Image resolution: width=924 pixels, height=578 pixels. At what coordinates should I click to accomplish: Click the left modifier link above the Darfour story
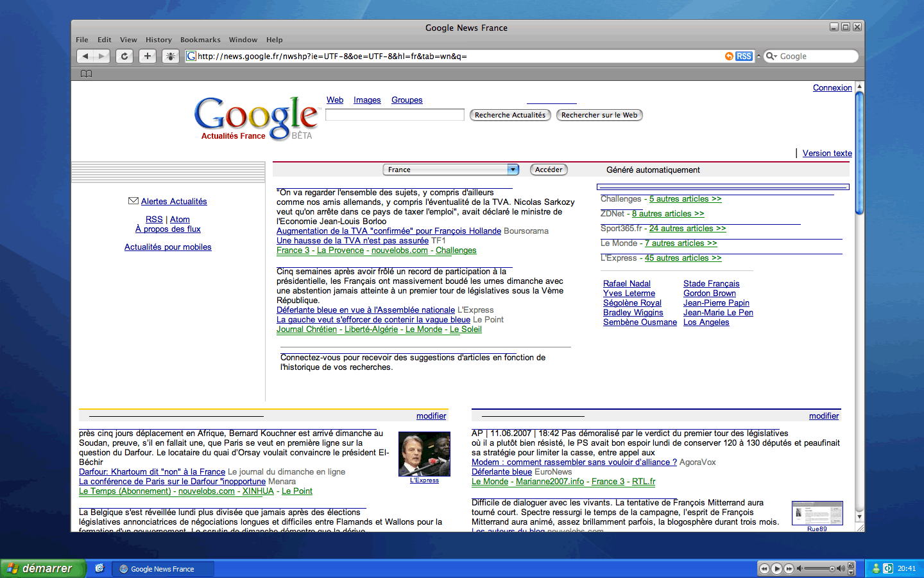coord(431,416)
